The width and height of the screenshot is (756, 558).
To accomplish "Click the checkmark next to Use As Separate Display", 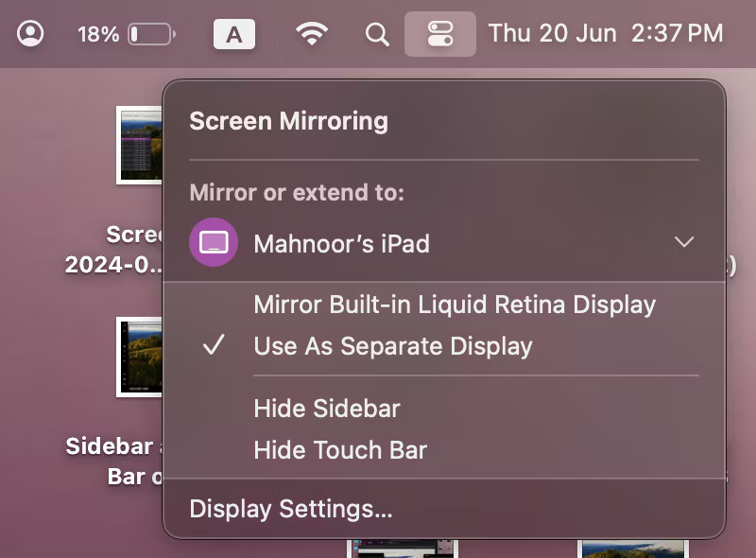I will [x=214, y=344].
